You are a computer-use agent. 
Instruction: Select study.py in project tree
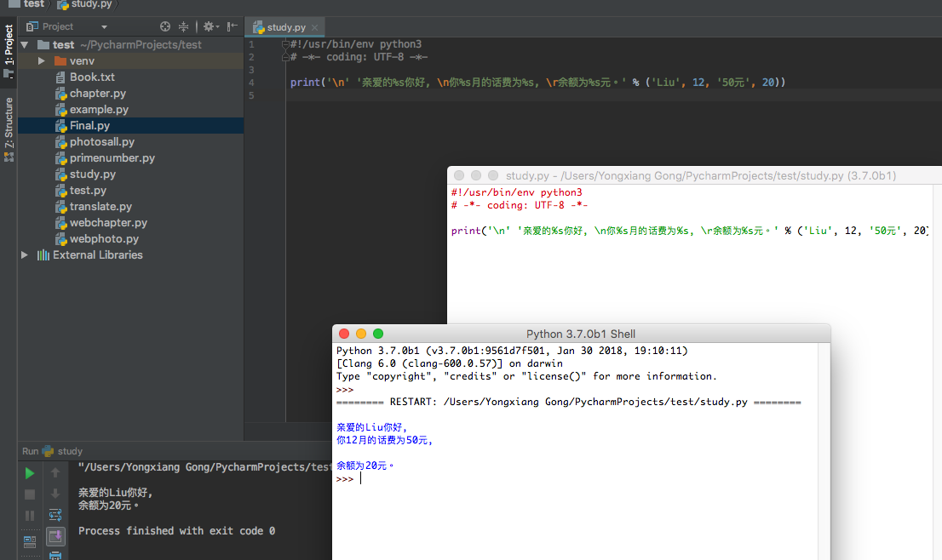(93, 174)
